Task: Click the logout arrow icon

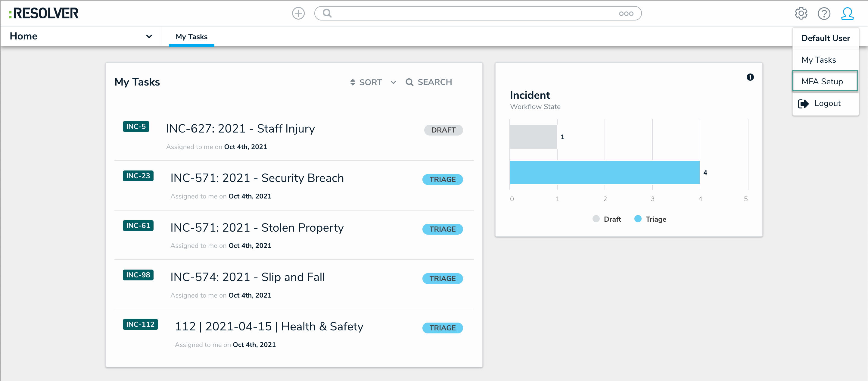Action: tap(804, 104)
